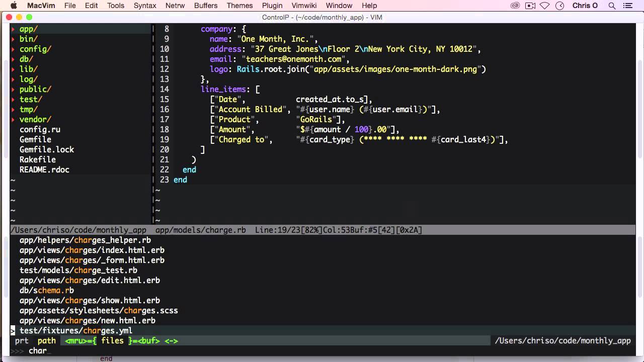Open the Vimwiki menu
This screenshot has width=644, height=362.
click(x=304, y=6)
